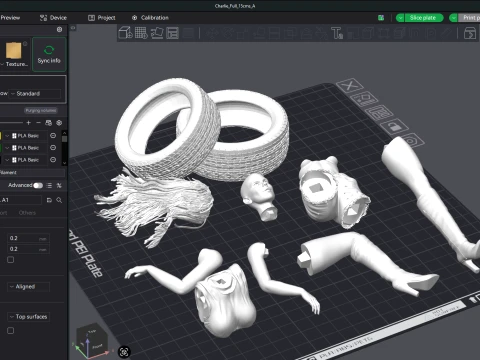This screenshot has height=360, width=480.
Task: Toggle the Advanced settings switch
Action: [x=38, y=185]
